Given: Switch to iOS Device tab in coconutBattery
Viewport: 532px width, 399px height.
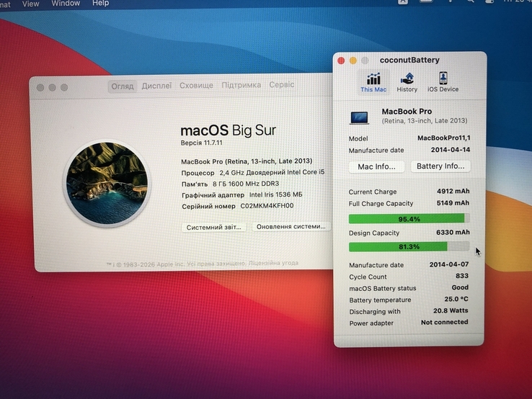Looking at the screenshot, I should click(x=443, y=82).
